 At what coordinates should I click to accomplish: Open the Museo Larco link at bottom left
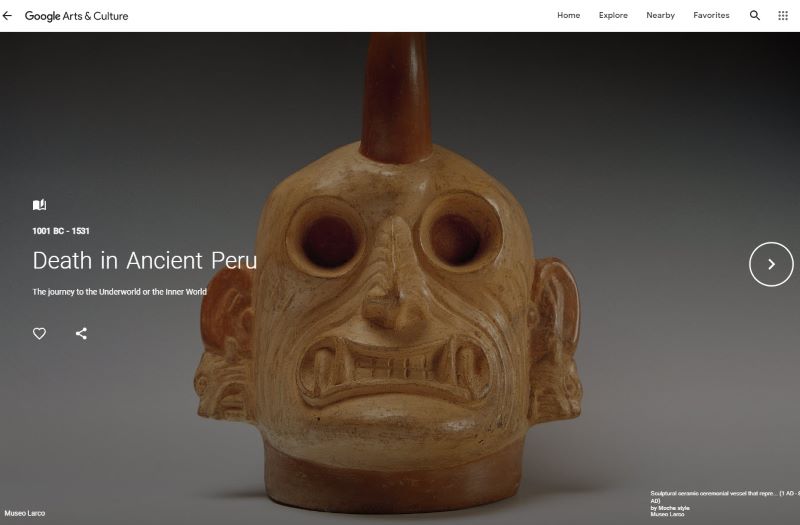tap(24, 513)
